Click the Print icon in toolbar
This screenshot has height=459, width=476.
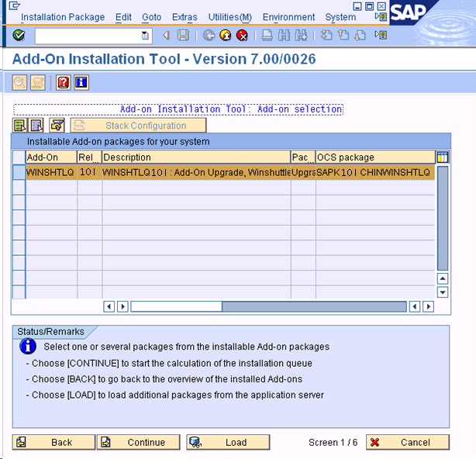(x=267, y=36)
